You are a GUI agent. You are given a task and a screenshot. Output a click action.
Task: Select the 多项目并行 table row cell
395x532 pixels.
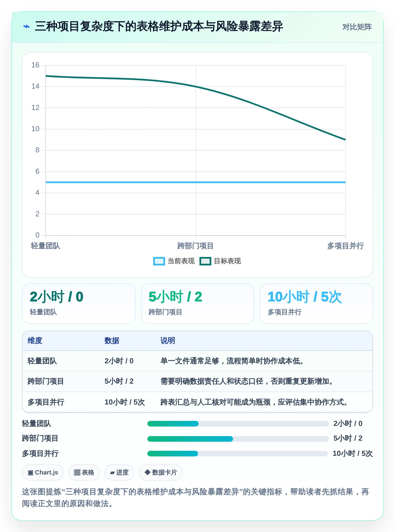click(46, 402)
